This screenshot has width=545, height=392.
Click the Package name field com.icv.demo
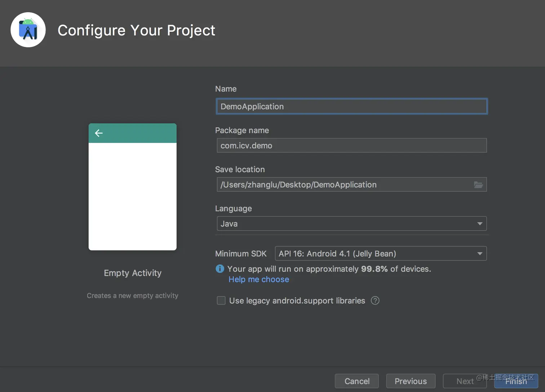(351, 146)
